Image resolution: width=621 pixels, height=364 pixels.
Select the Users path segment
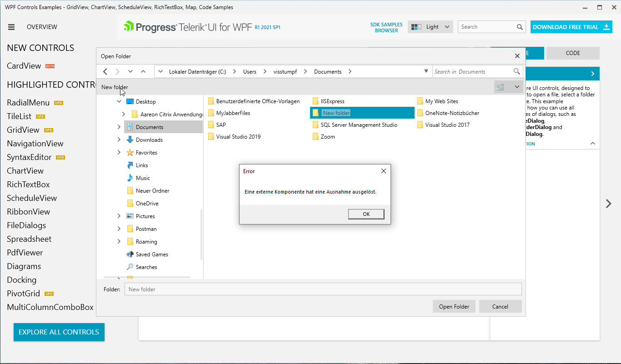(250, 71)
